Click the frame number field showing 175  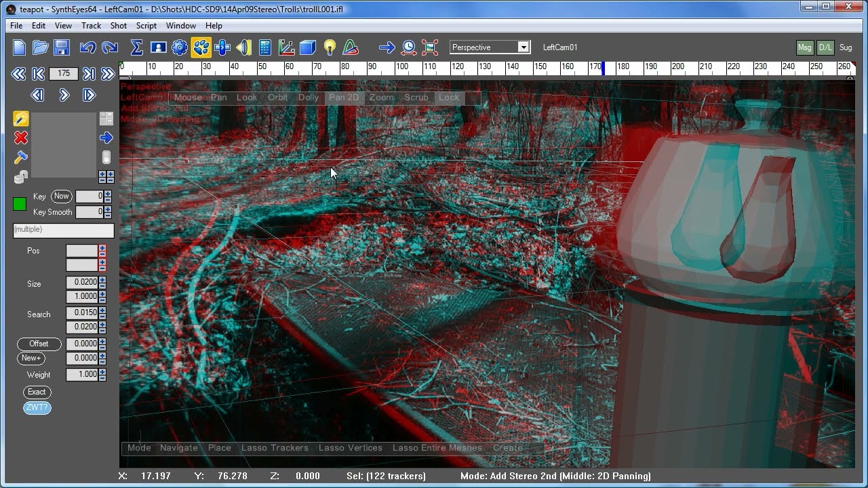point(64,74)
